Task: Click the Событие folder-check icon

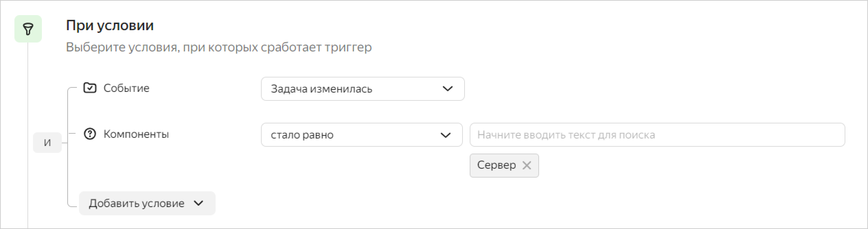Action: [90, 88]
